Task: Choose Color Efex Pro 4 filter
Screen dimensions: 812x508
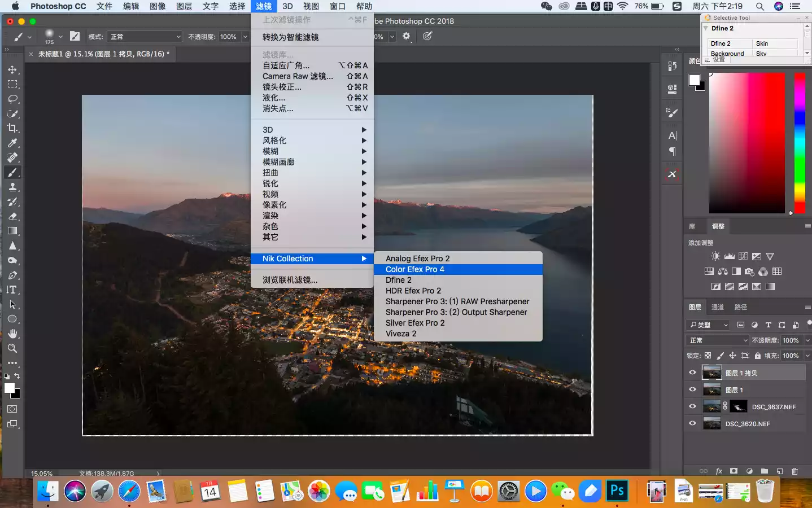Action: click(415, 269)
